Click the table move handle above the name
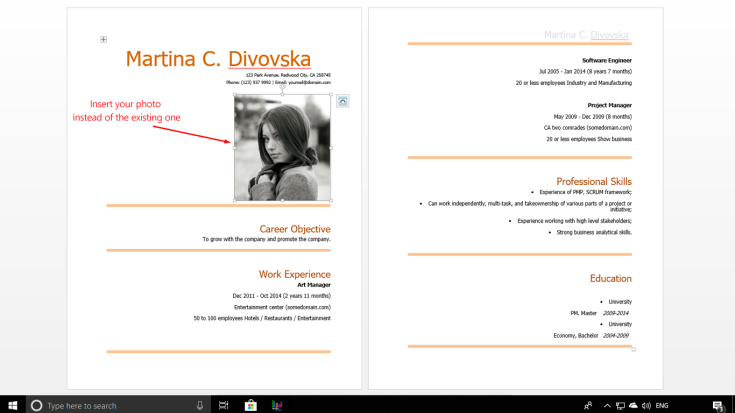The image size is (735, 413). coord(103,40)
